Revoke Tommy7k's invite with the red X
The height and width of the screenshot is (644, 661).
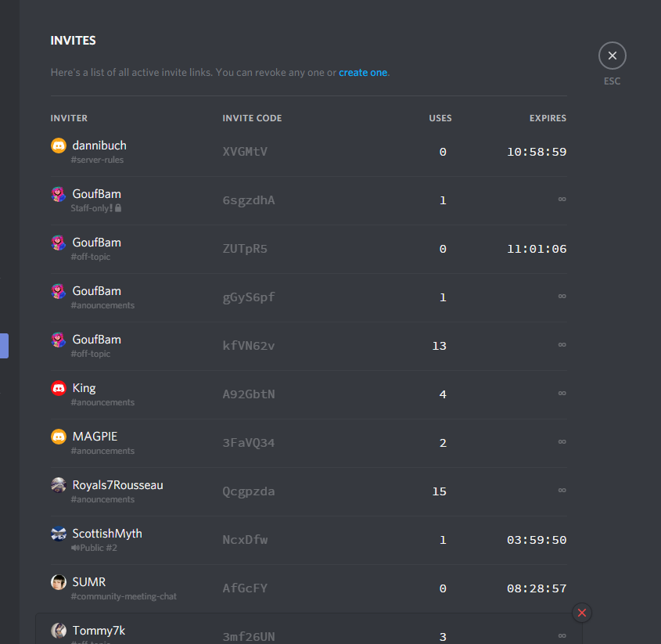coord(581,613)
